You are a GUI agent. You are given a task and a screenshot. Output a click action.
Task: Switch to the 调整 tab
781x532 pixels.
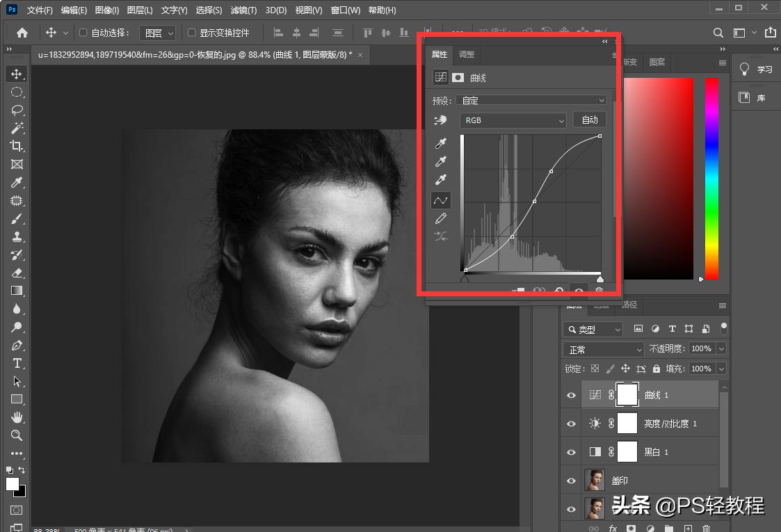[x=467, y=55]
